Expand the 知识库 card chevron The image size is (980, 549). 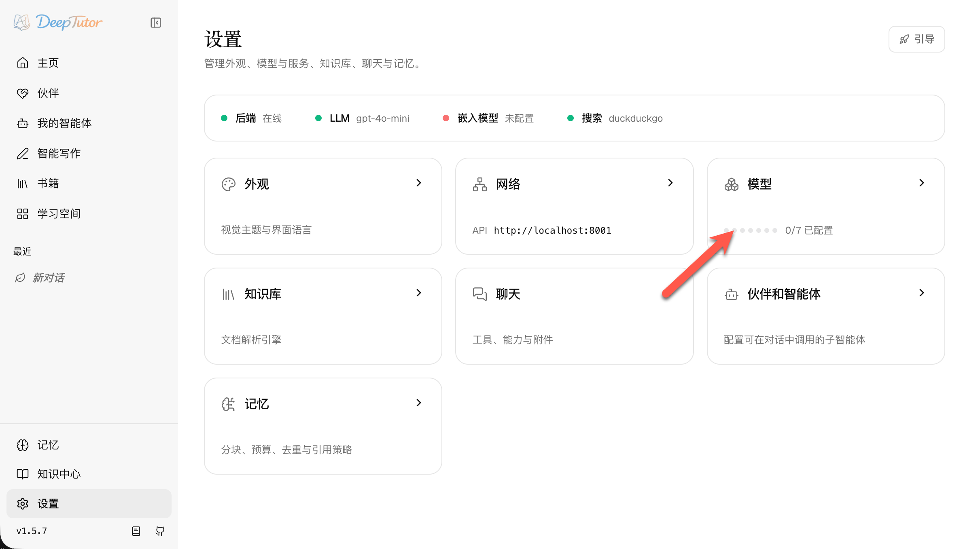(419, 293)
